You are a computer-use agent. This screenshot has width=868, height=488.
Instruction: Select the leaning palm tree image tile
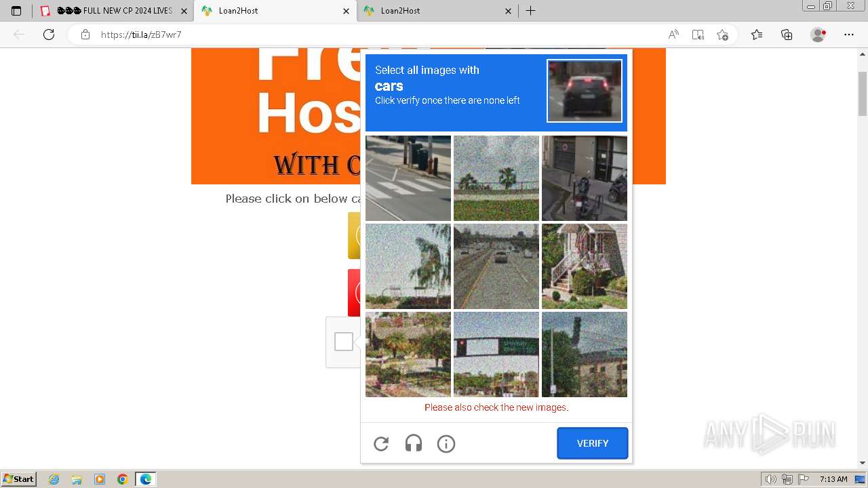(408, 266)
